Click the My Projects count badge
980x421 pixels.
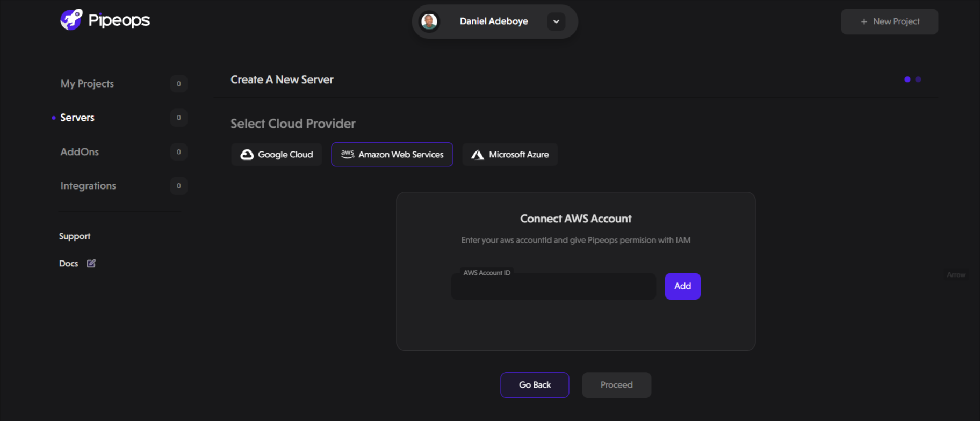click(179, 84)
